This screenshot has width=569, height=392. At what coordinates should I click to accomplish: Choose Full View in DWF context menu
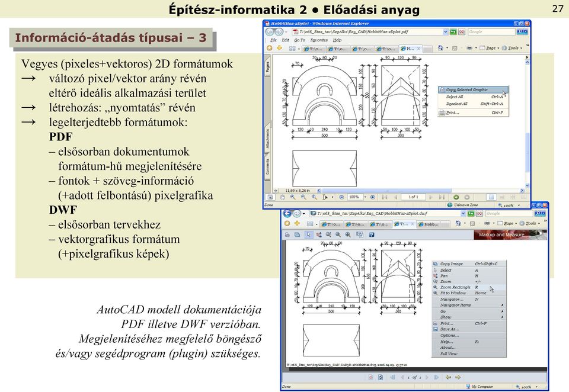click(x=468, y=354)
